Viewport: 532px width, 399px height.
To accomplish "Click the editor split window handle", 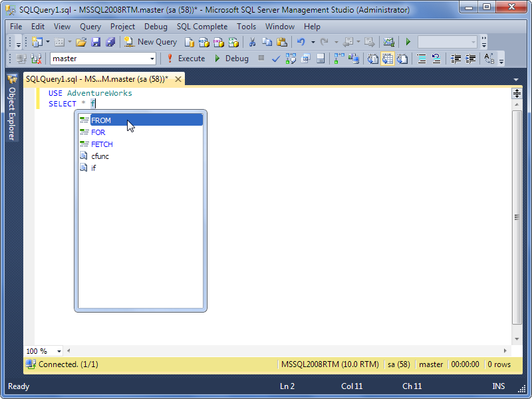I will [517, 93].
